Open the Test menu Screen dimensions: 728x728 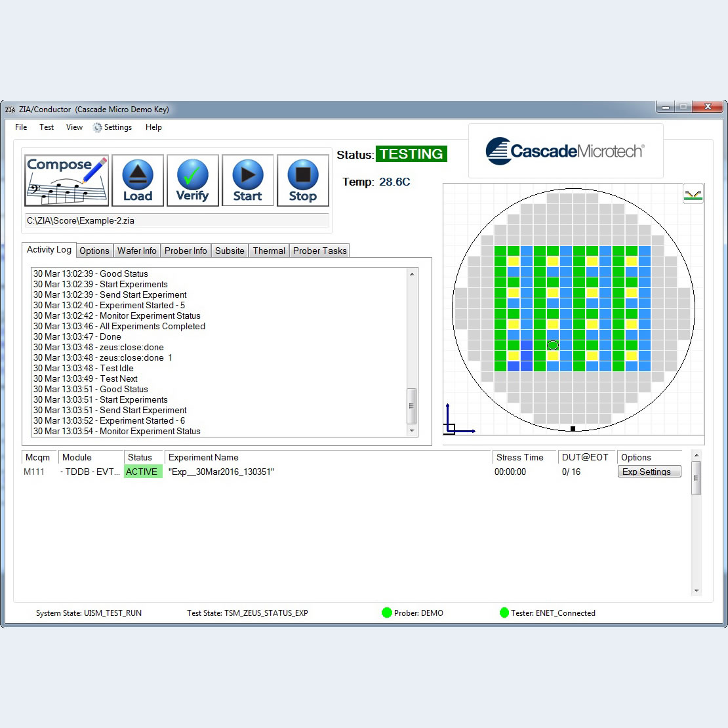pos(47,127)
